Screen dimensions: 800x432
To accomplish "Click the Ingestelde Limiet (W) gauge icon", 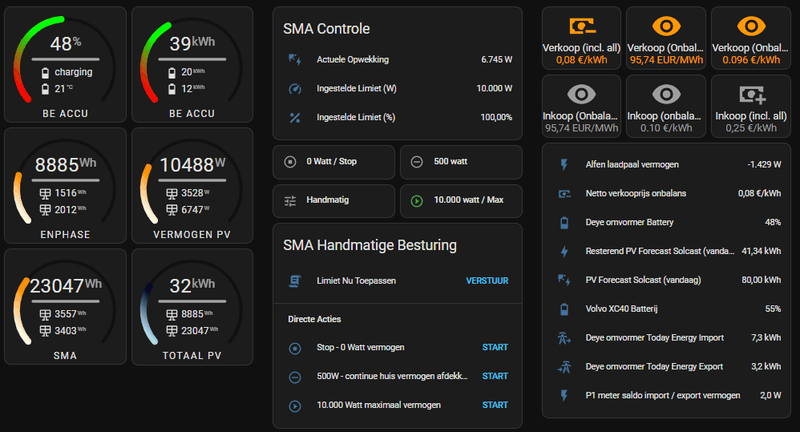I will (294, 89).
